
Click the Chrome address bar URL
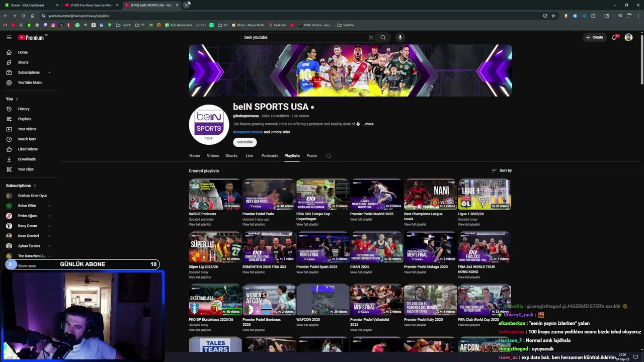tap(78, 16)
